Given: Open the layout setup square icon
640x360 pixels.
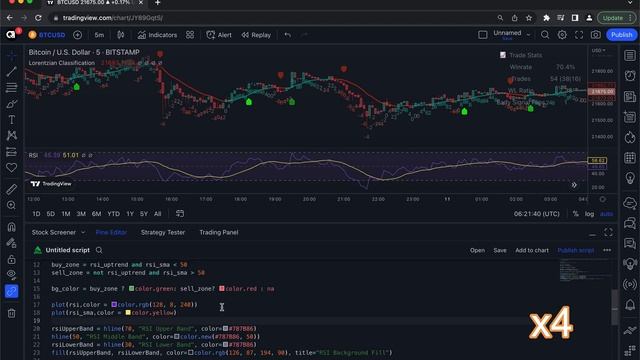Looking at the screenshot, I should (482, 35).
